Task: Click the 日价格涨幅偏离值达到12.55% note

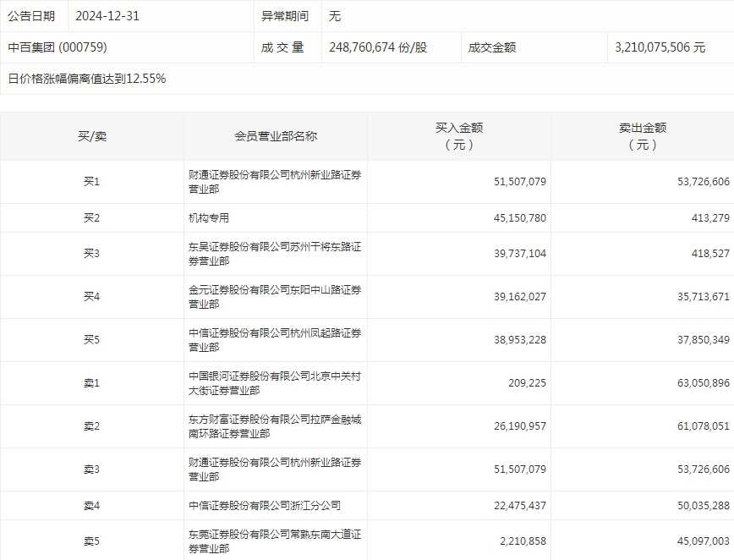Action: coord(87,79)
